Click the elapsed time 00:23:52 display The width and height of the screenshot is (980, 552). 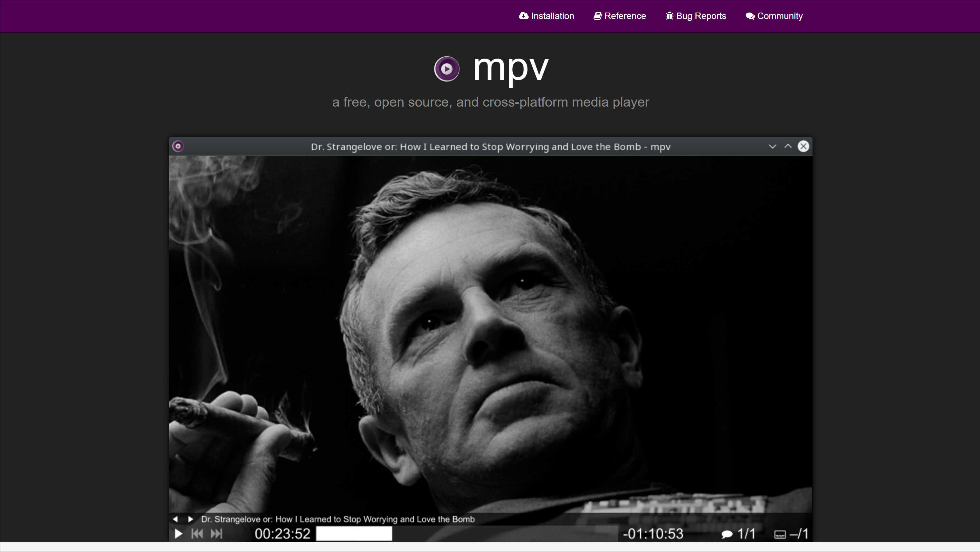click(x=282, y=534)
